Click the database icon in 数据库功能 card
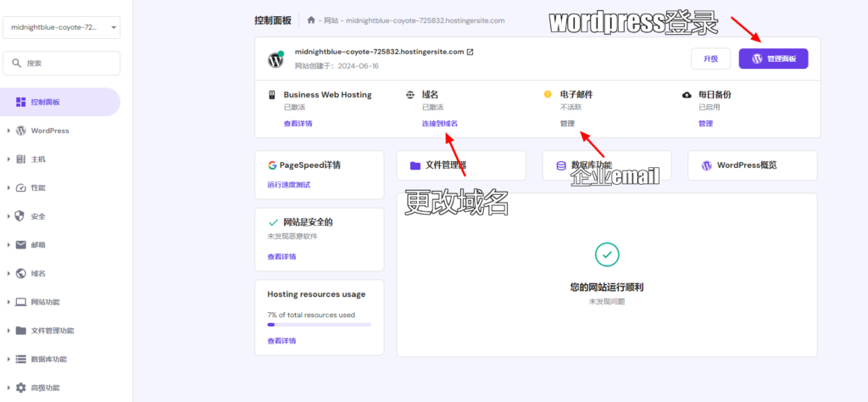This screenshot has height=402, width=868. 561,166
